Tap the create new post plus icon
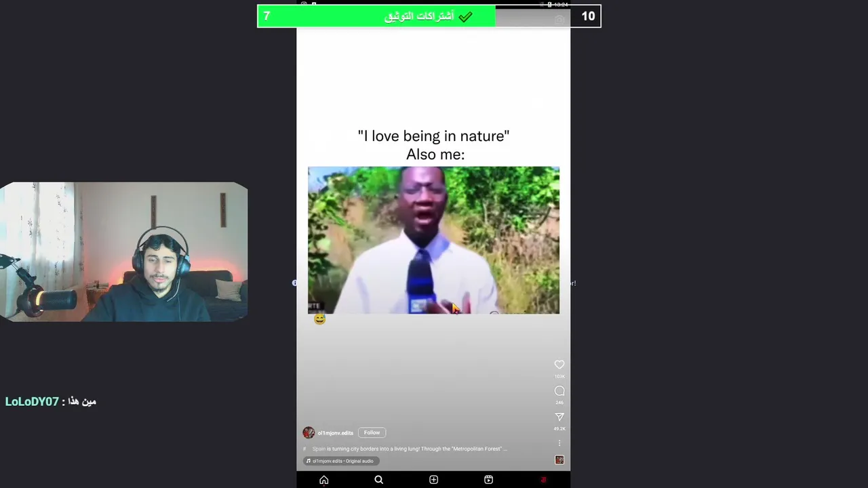The width and height of the screenshot is (868, 488). point(433,480)
